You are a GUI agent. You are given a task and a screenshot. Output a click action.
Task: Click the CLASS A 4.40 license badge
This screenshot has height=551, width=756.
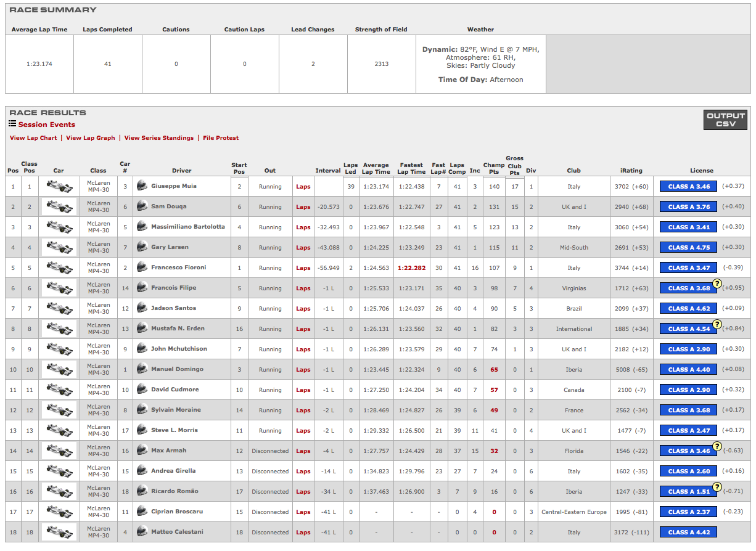click(688, 369)
